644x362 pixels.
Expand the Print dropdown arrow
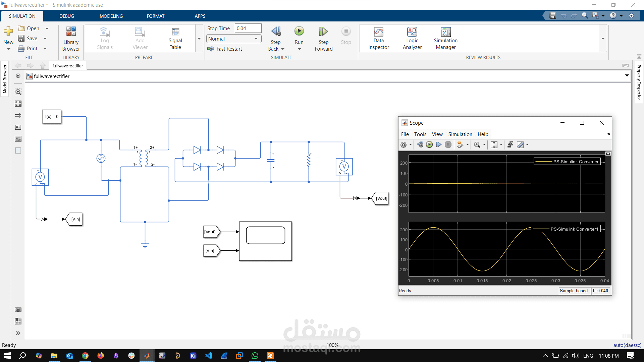point(45,49)
